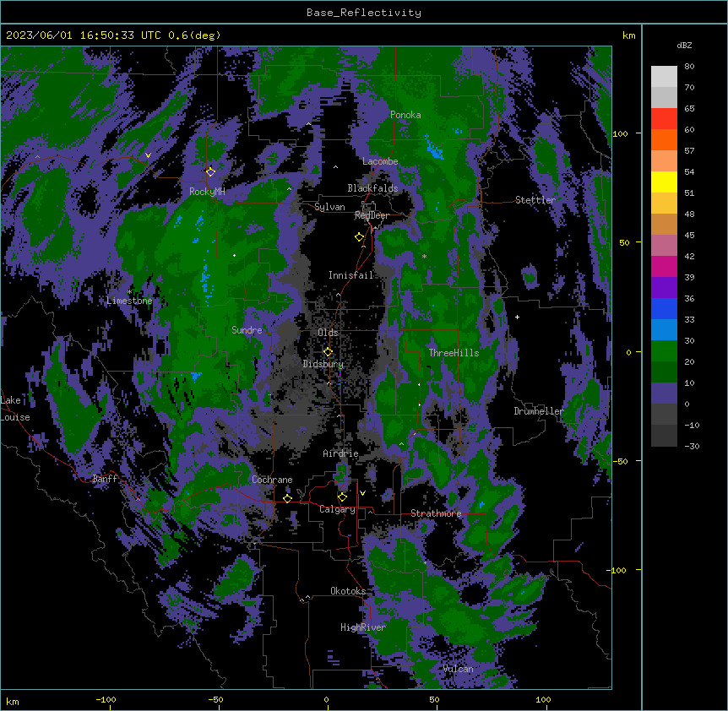
Task: Click the yellow station marker above Calgary label
Action: click(342, 497)
